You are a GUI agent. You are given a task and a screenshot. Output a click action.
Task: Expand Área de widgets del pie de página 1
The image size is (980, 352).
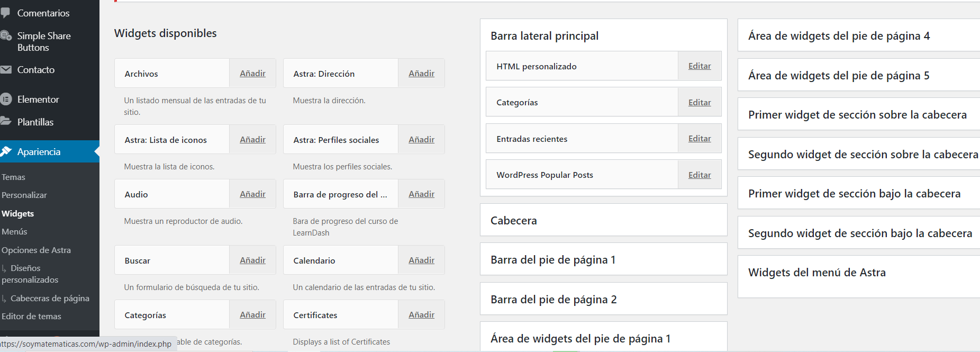pos(603,337)
